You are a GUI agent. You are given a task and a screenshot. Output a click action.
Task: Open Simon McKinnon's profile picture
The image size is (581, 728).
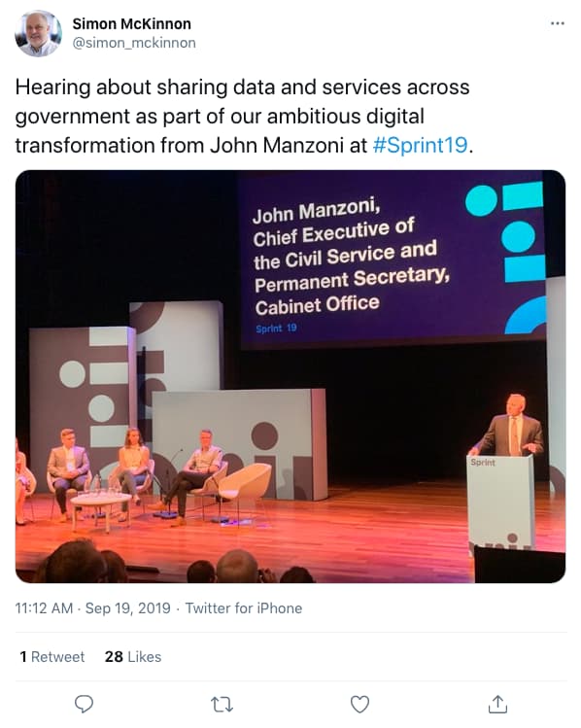click(x=39, y=33)
